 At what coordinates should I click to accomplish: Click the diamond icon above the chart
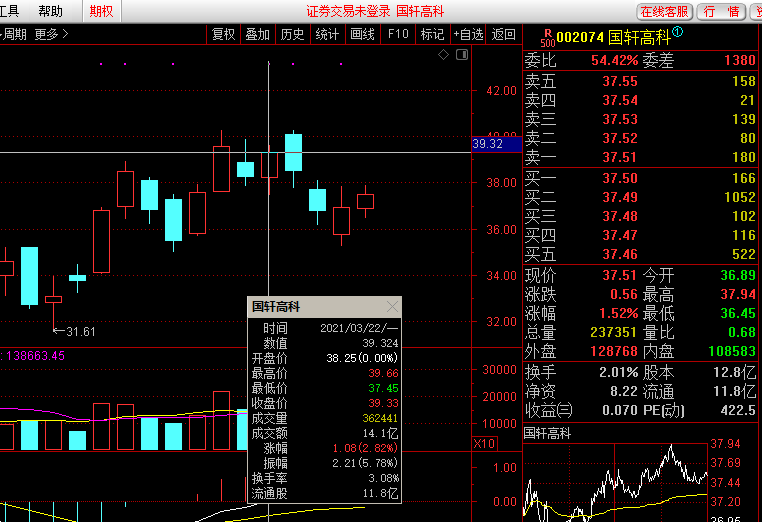point(443,54)
